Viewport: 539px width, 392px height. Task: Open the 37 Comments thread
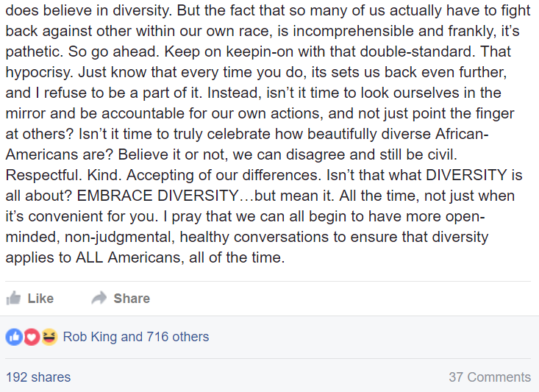pos(489,377)
